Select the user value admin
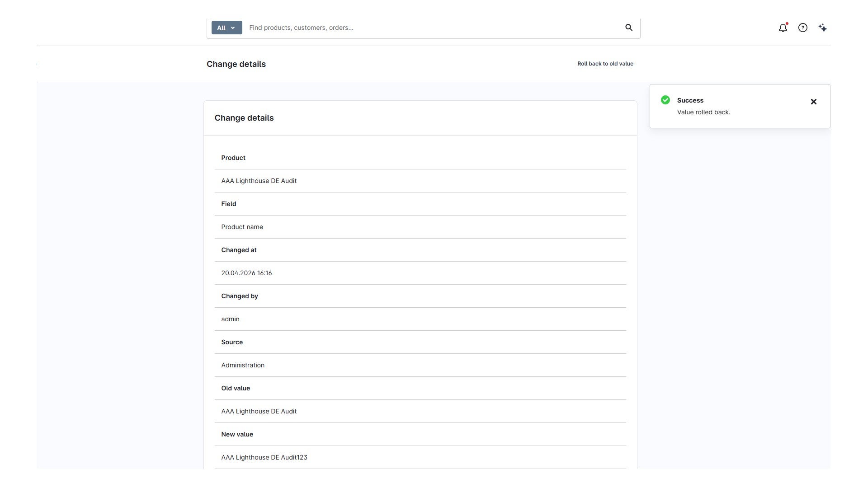This screenshot has height=488, width=868. point(231,319)
